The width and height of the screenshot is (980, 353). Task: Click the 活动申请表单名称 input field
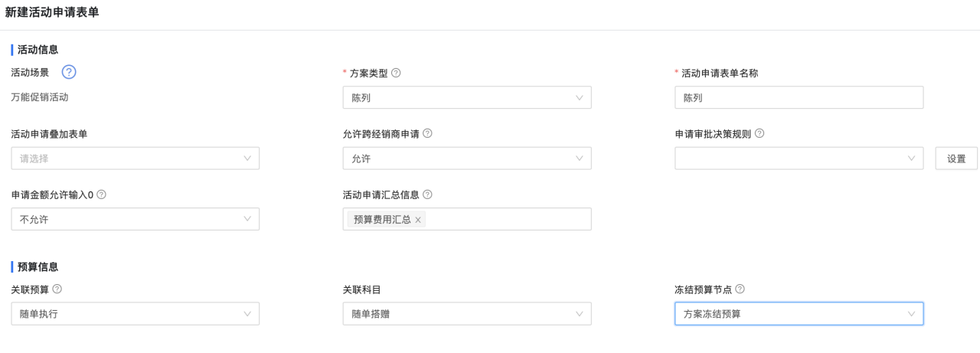[x=799, y=97]
